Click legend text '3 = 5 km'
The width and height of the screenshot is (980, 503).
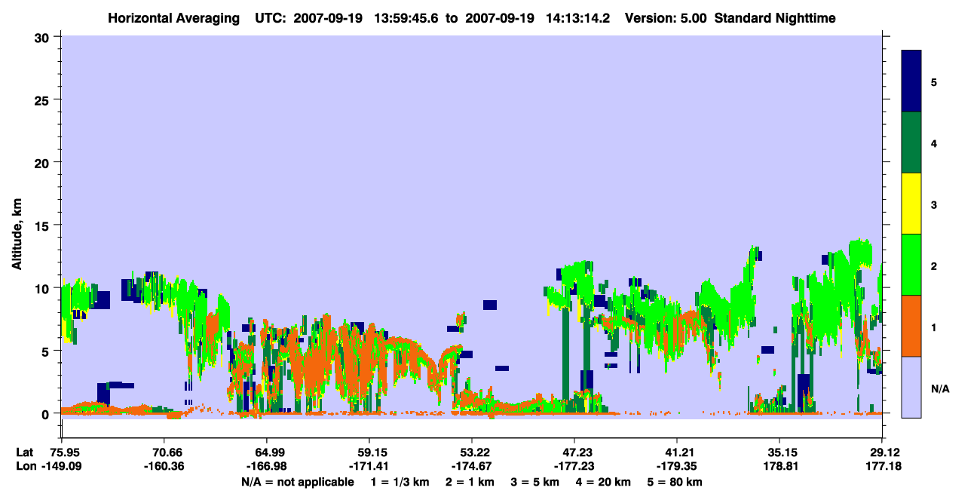536,482
